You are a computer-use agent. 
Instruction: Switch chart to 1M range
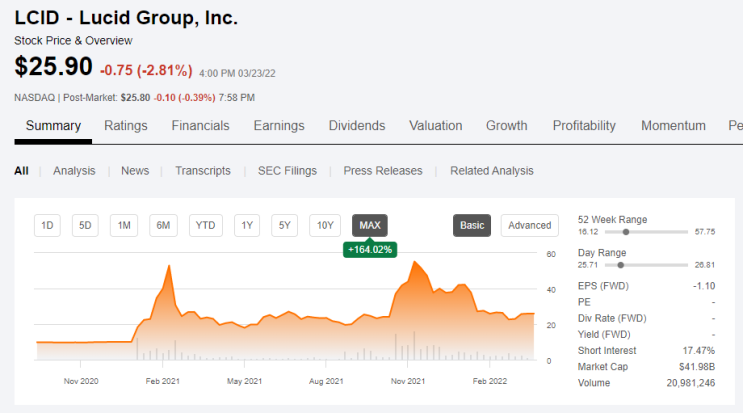tap(124, 225)
